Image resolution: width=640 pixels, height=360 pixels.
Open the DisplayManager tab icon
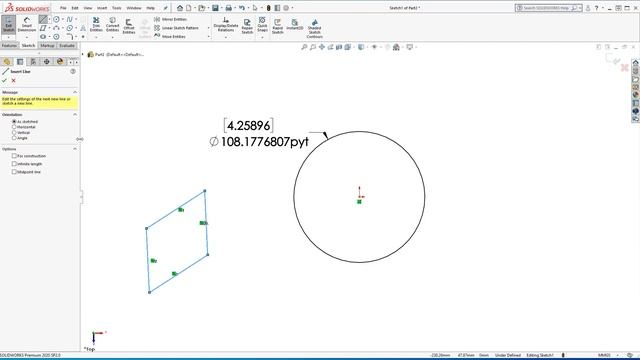[x=60, y=62]
